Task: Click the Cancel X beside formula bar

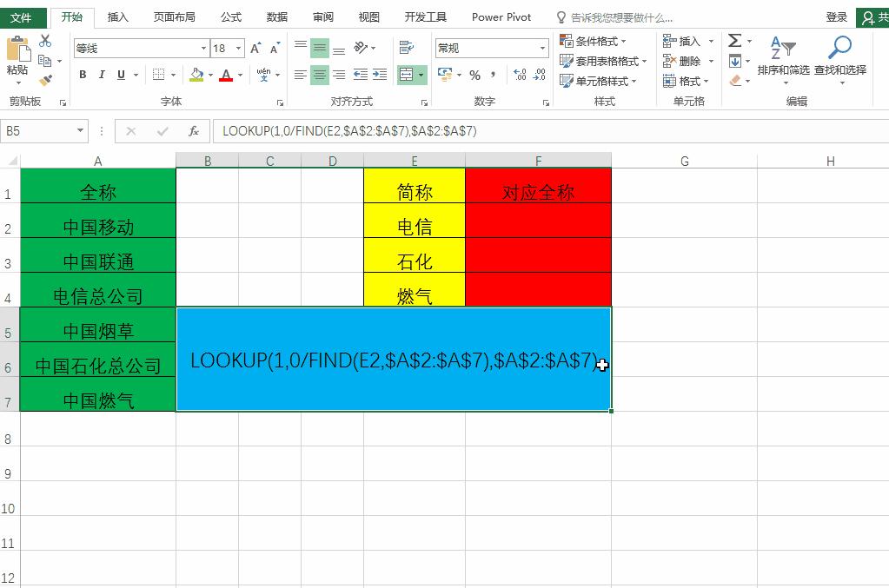Action: (131, 131)
